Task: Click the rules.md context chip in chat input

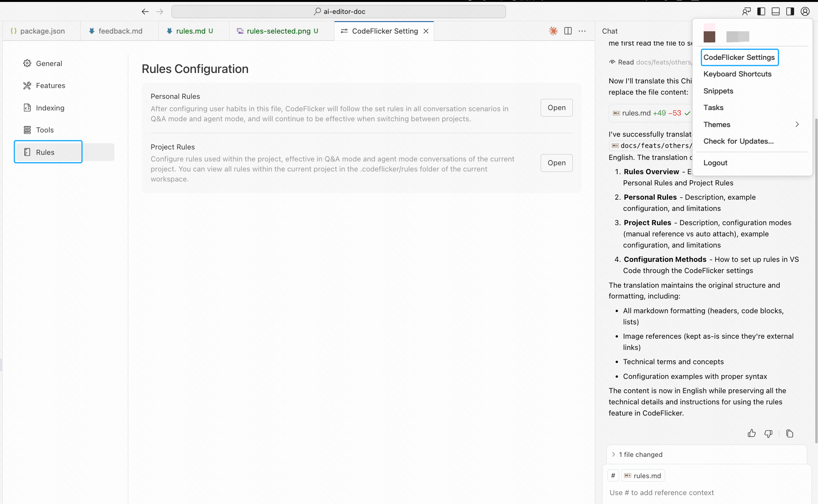Action: click(x=643, y=475)
